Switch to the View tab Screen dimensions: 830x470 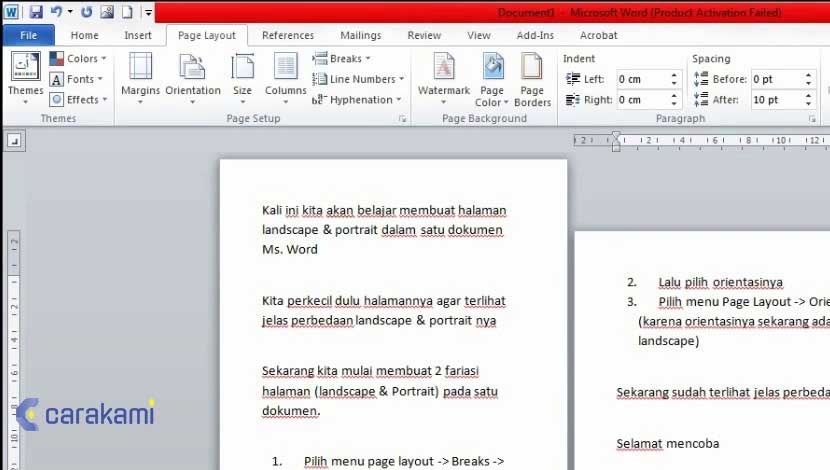pos(479,35)
